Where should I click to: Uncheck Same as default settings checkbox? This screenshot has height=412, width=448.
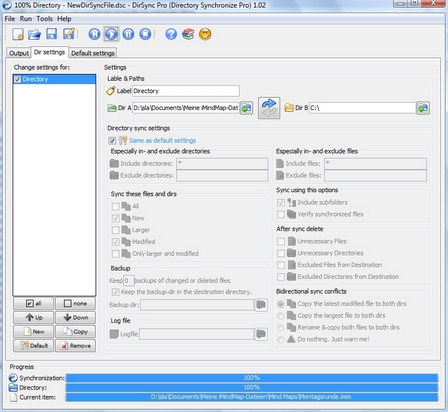[x=112, y=140]
